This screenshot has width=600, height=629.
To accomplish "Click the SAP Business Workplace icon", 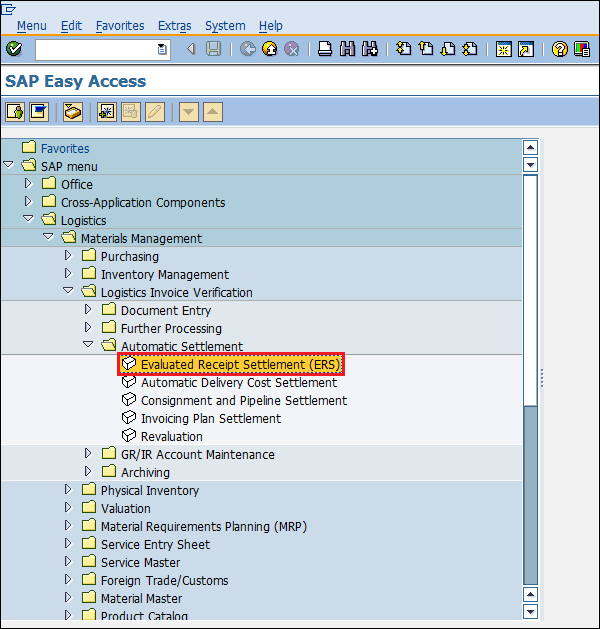I will (x=73, y=112).
